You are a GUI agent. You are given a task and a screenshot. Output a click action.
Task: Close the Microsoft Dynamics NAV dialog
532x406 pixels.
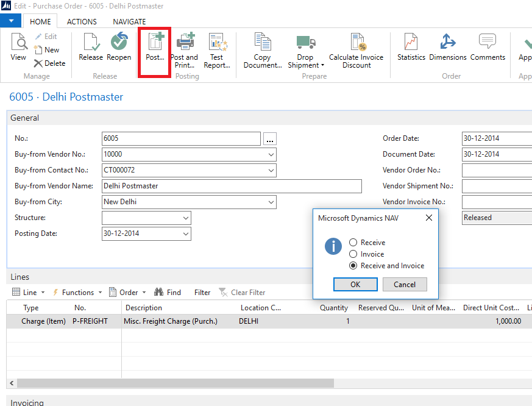coord(429,218)
